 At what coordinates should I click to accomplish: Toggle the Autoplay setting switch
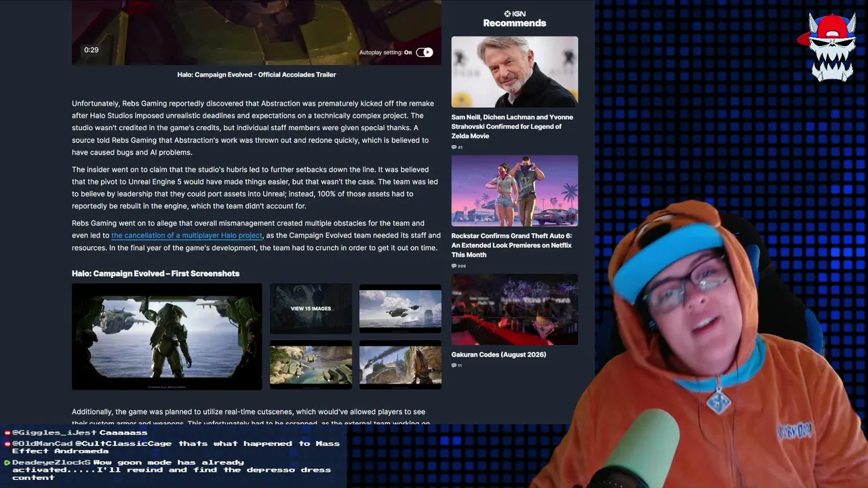point(425,52)
